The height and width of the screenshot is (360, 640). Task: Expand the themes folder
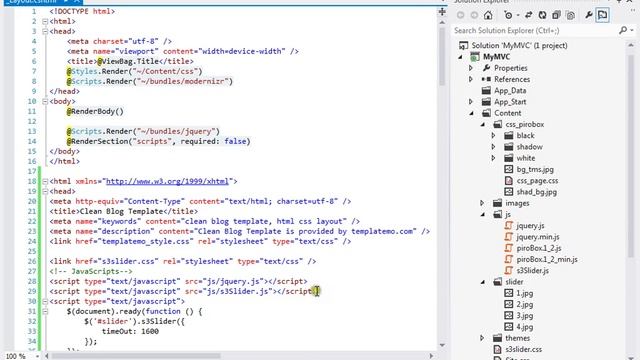click(x=482, y=338)
